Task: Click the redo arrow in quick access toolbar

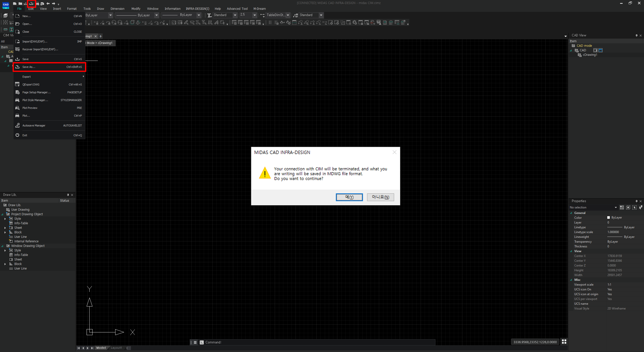Action: 54,4
